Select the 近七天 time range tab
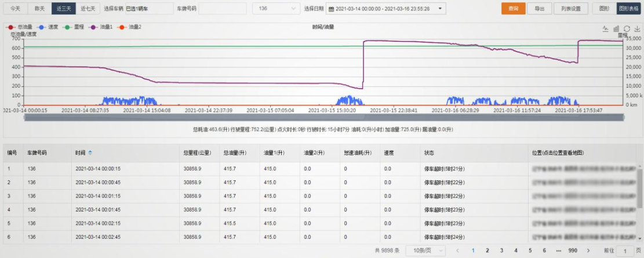This screenshot has width=644, height=258. click(x=88, y=9)
